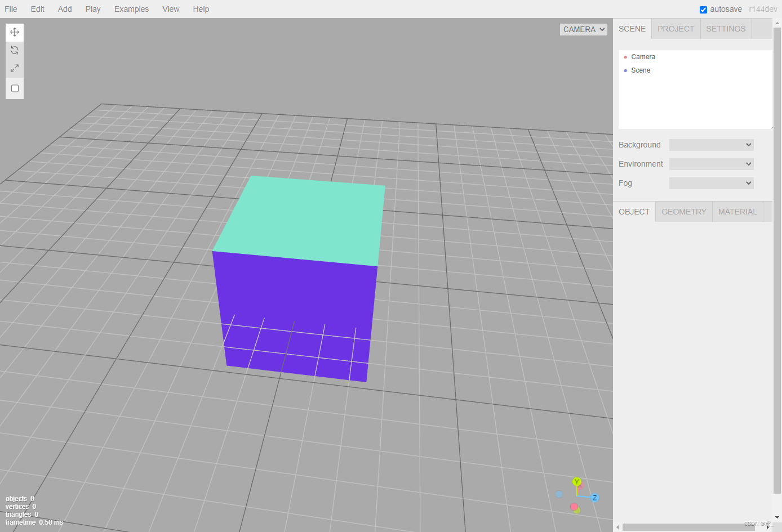Click the r144dev version link
Image resolution: width=782 pixels, height=532 pixels.
pyautogui.click(x=763, y=9)
